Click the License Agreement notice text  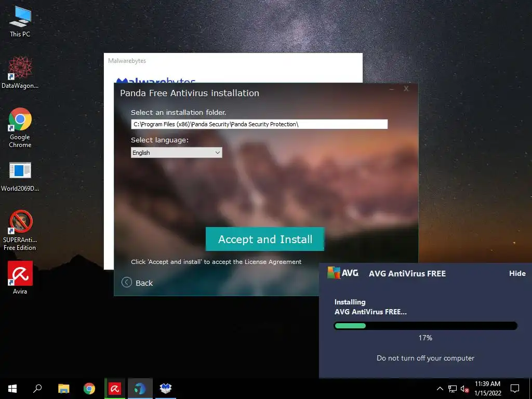tap(216, 262)
